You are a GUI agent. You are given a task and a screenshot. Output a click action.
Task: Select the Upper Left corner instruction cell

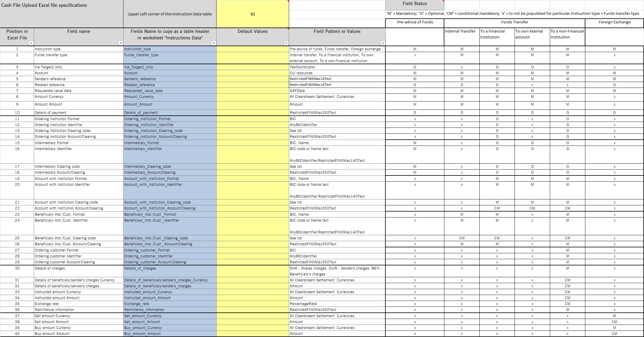point(170,14)
